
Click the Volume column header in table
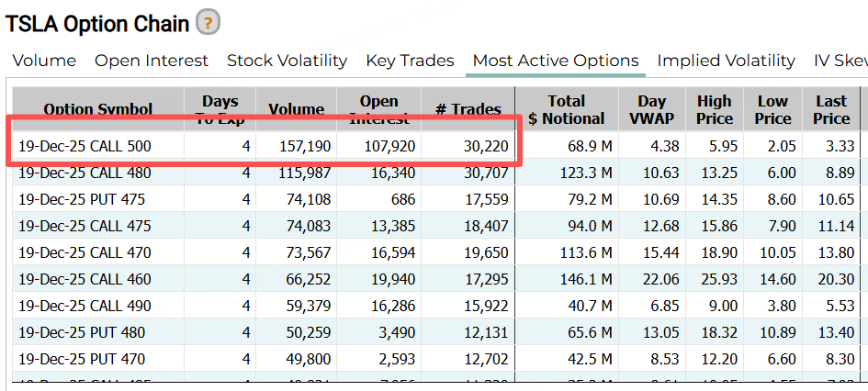tap(296, 109)
